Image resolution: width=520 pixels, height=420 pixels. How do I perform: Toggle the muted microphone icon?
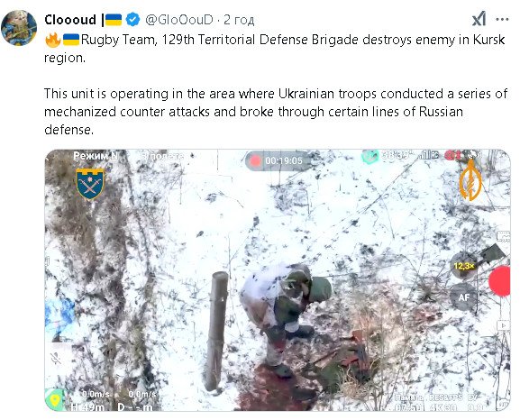(55, 359)
